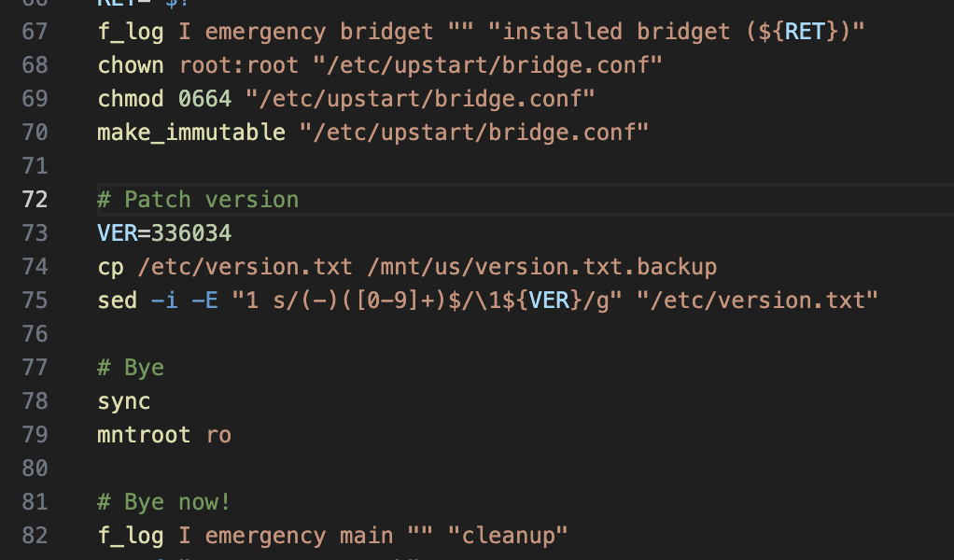
Task: Place cursor on the 336034 version value
Action: (x=191, y=233)
